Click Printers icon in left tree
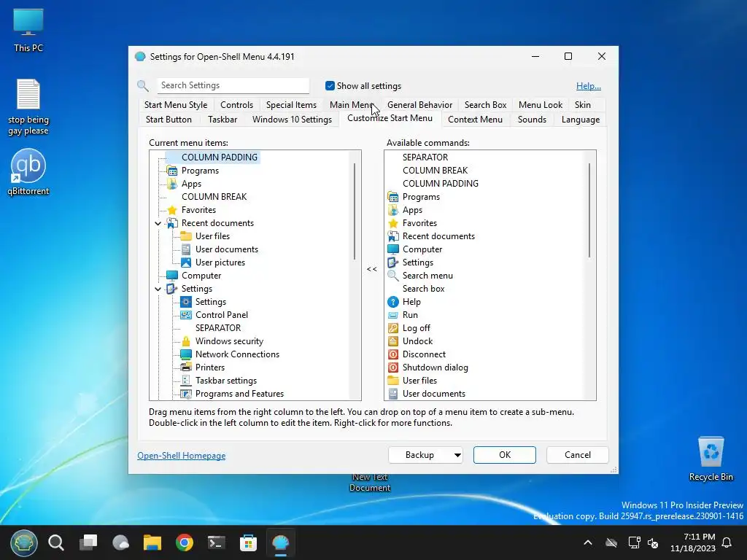 pyautogui.click(x=186, y=367)
